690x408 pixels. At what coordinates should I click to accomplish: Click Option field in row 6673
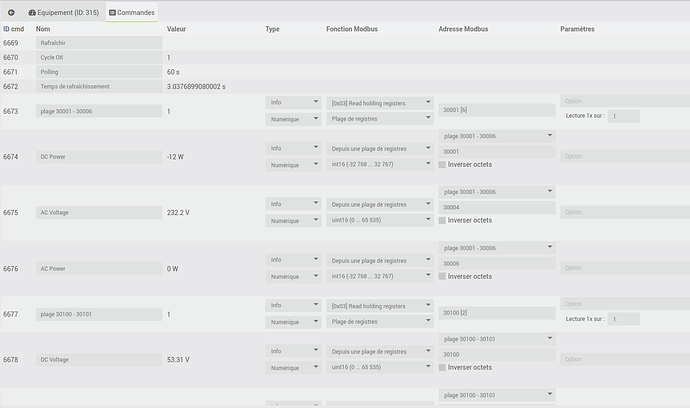click(625, 101)
